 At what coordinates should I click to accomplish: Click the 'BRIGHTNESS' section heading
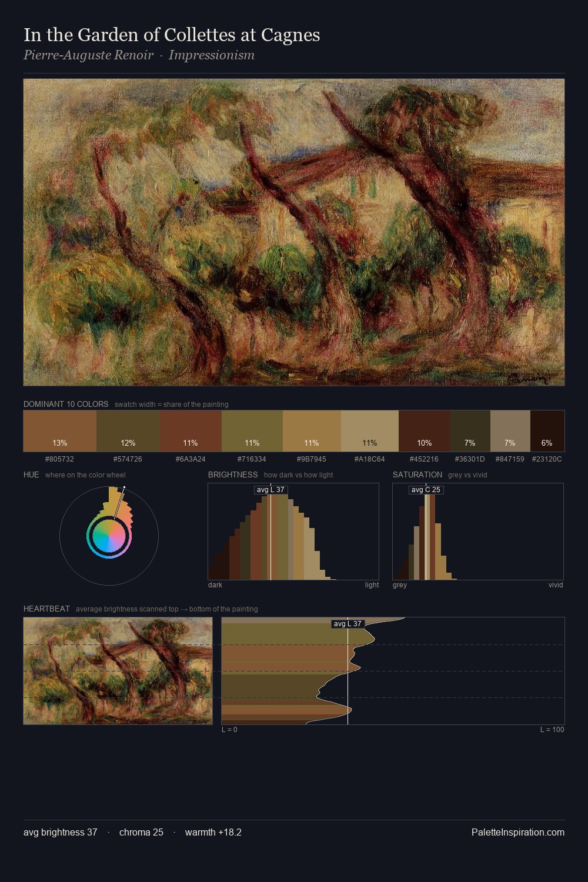233,475
